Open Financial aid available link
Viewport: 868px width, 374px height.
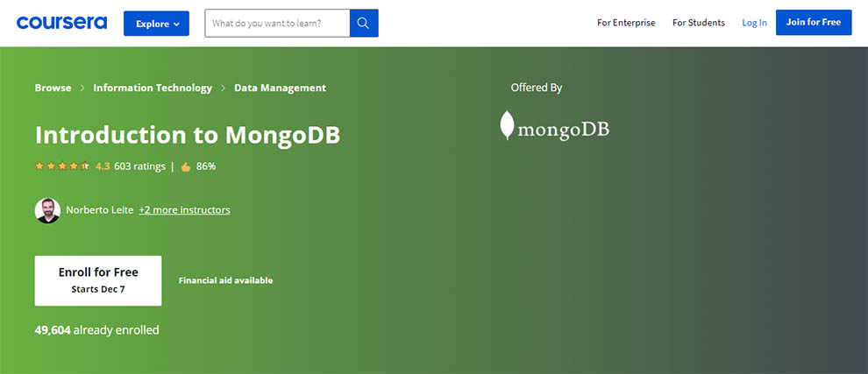tap(225, 280)
